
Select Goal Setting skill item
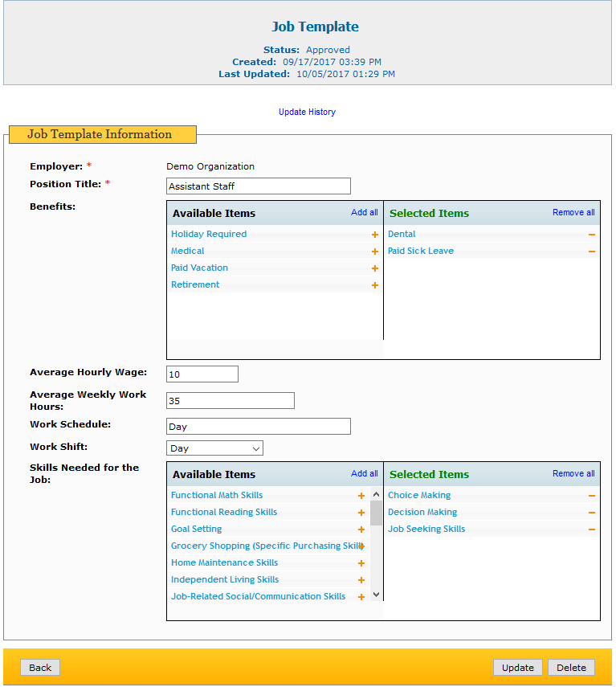(x=196, y=529)
